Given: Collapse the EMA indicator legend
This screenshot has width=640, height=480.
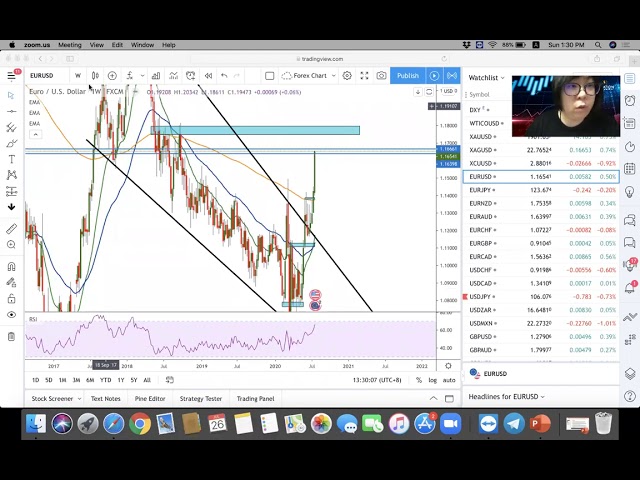Looking at the screenshot, I should coord(35,134).
